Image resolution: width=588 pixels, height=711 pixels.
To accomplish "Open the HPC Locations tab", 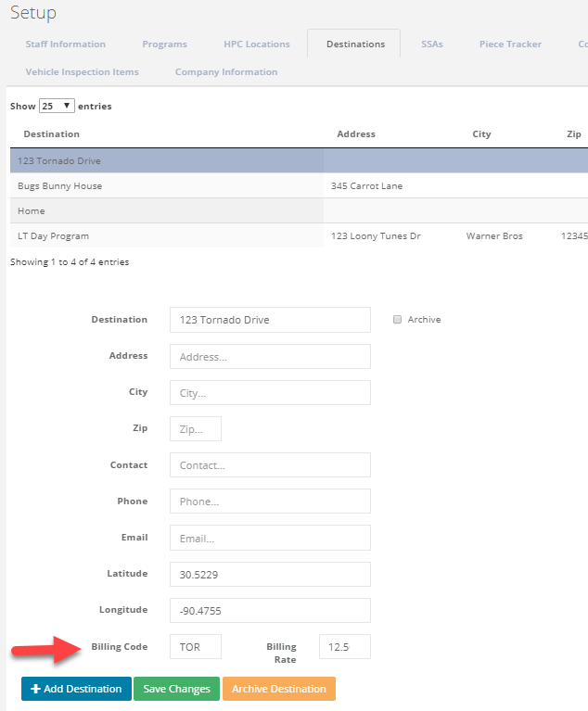I will [x=256, y=44].
